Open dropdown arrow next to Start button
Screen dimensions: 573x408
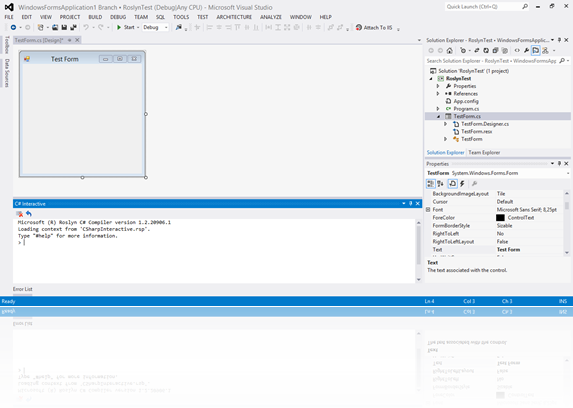coord(138,27)
